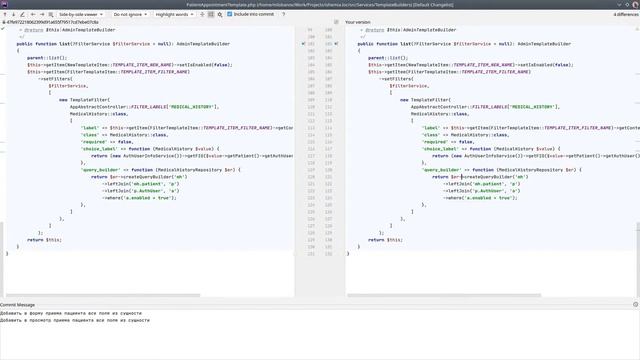Click the icon left of Your version

(x=336, y=22)
